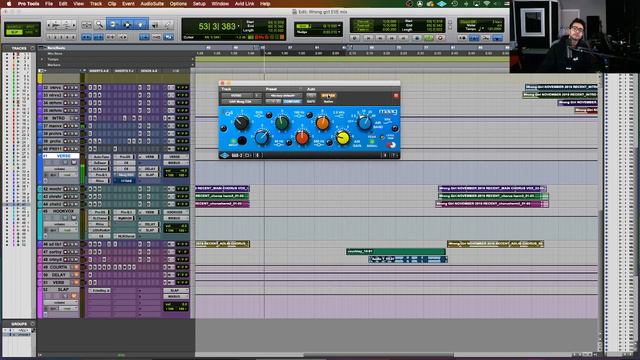This screenshot has height=360, width=640.
Task: Open the plugin insert selector UAD Maag EQ4
Action: coord(241,102)
